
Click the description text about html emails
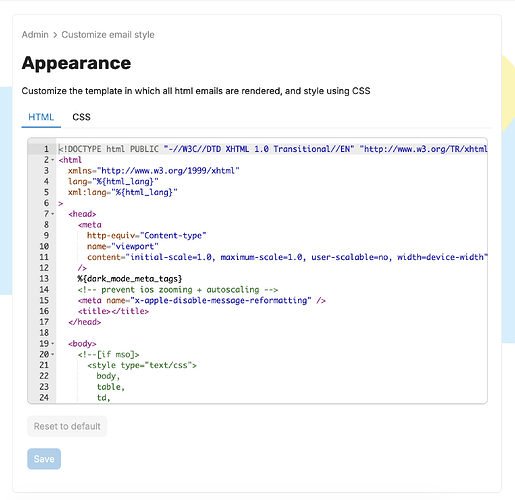(x=196, y=91)
